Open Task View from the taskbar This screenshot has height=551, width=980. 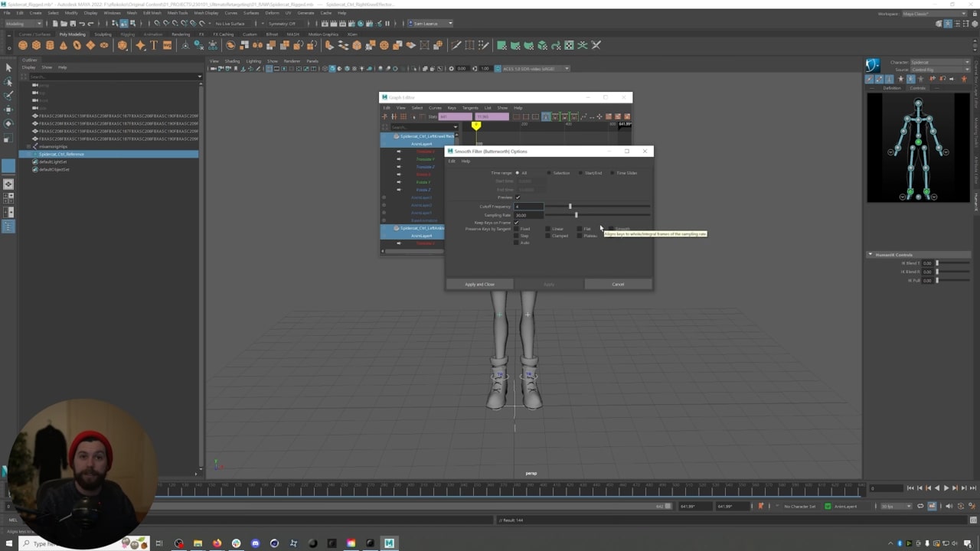(x=159, y=543)
